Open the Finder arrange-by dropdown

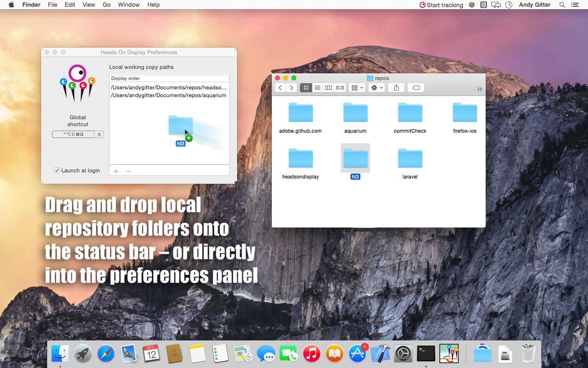(x=357, y=87)
